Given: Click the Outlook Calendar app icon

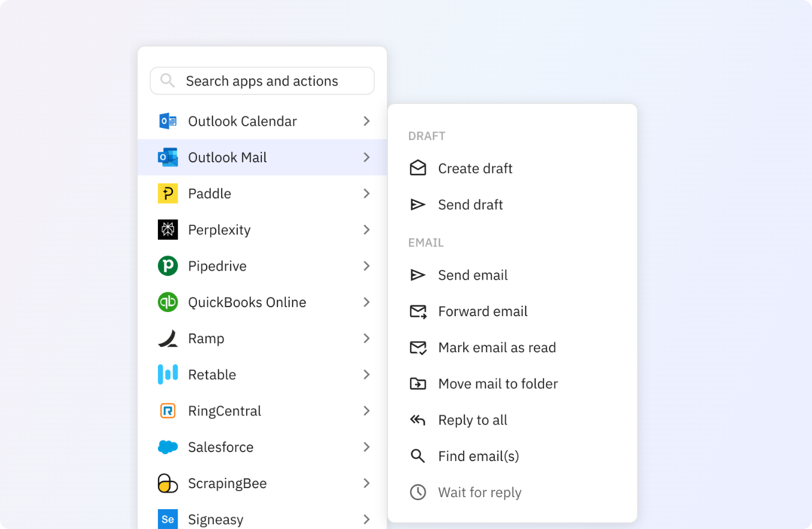Looking at the screenshot, I should tap(168, 121).
